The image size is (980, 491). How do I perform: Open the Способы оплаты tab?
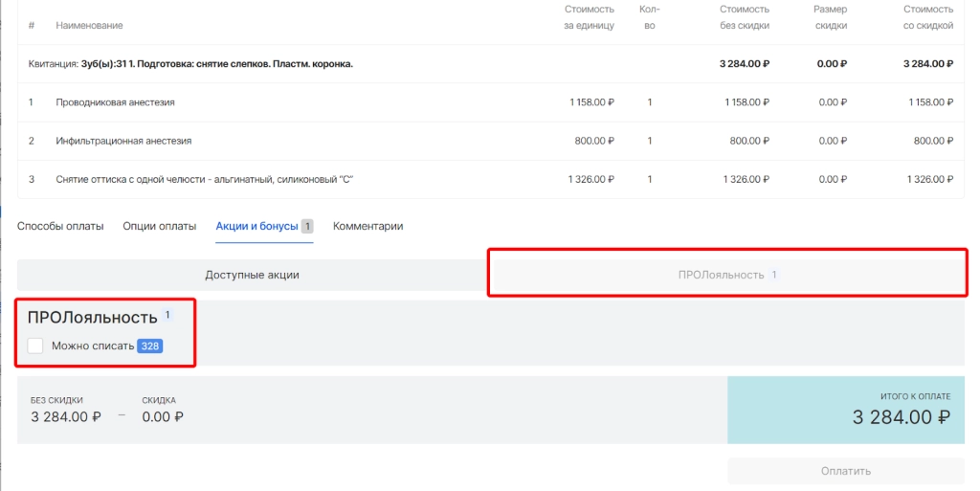coord(60,226)
